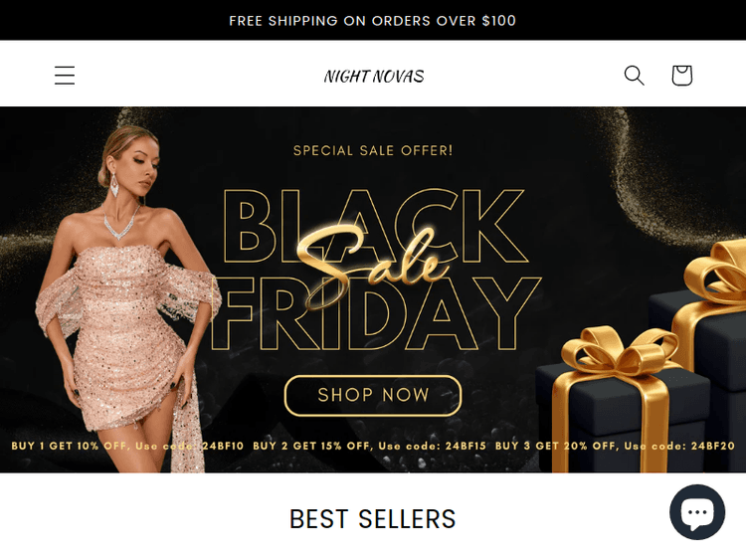Open the hamburger navigation menu

pos(65,76)
